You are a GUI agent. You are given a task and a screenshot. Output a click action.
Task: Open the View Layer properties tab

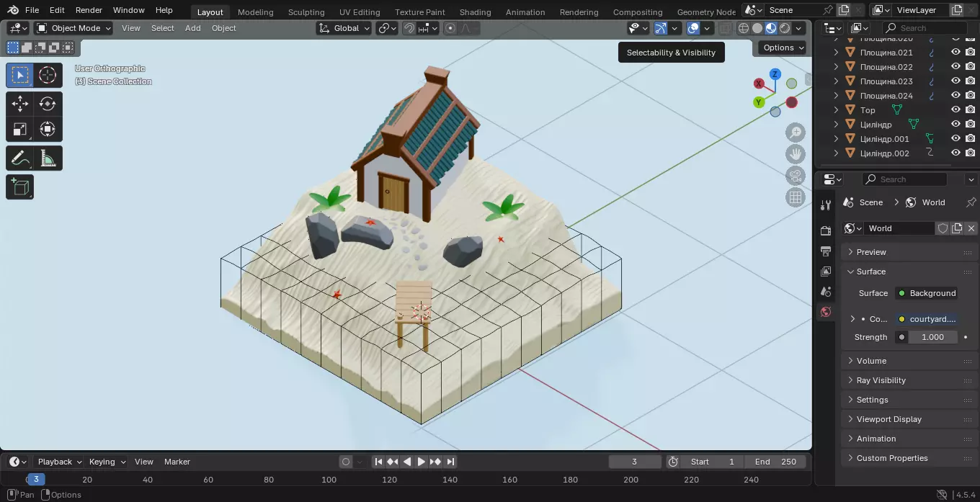pyautogui.click(x=826, y=272)
